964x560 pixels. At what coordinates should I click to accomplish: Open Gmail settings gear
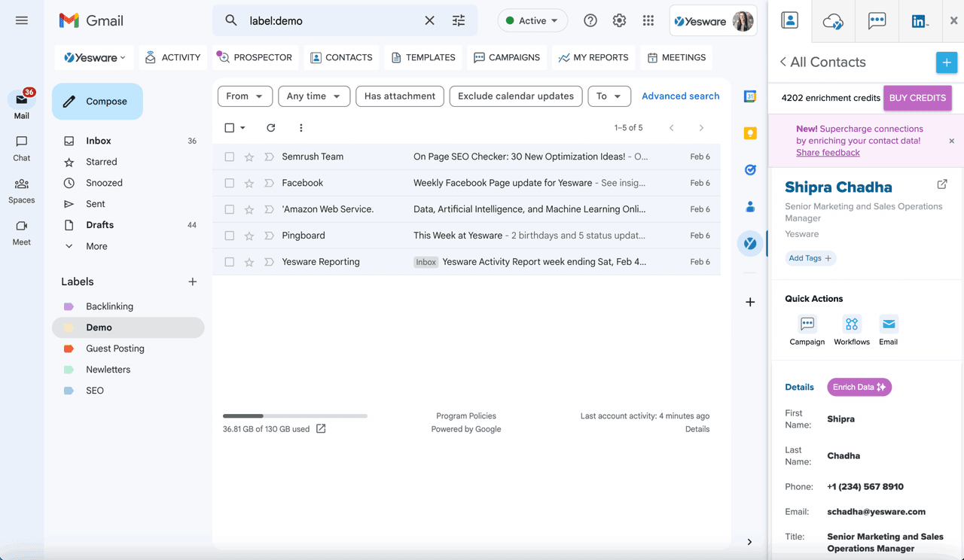point(619,20)
